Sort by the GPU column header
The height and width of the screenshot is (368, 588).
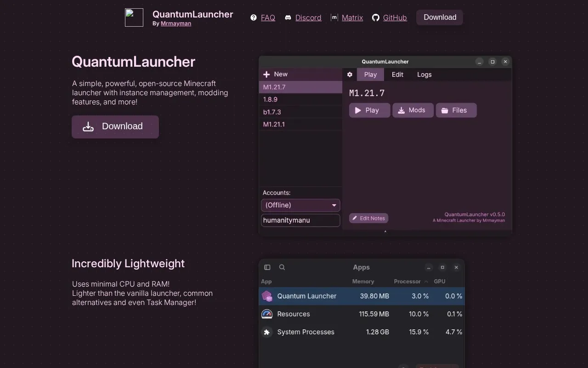pos(440,282)
